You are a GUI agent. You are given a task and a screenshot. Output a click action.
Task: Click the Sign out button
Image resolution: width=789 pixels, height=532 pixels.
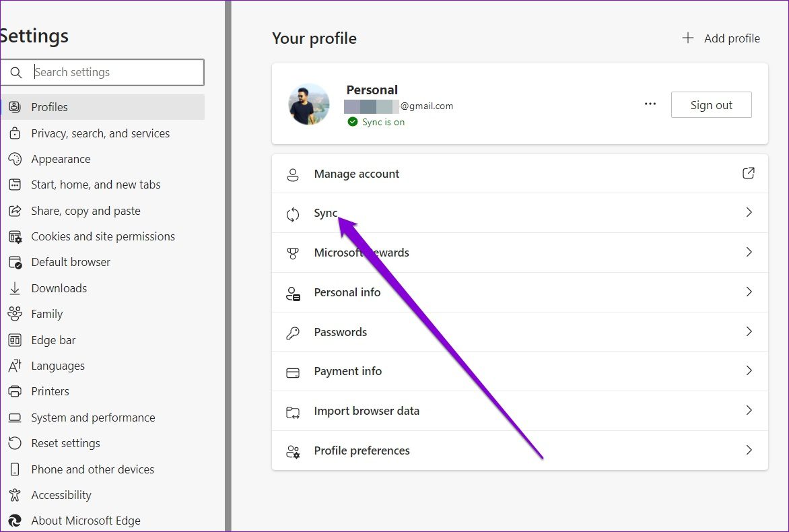711,104
